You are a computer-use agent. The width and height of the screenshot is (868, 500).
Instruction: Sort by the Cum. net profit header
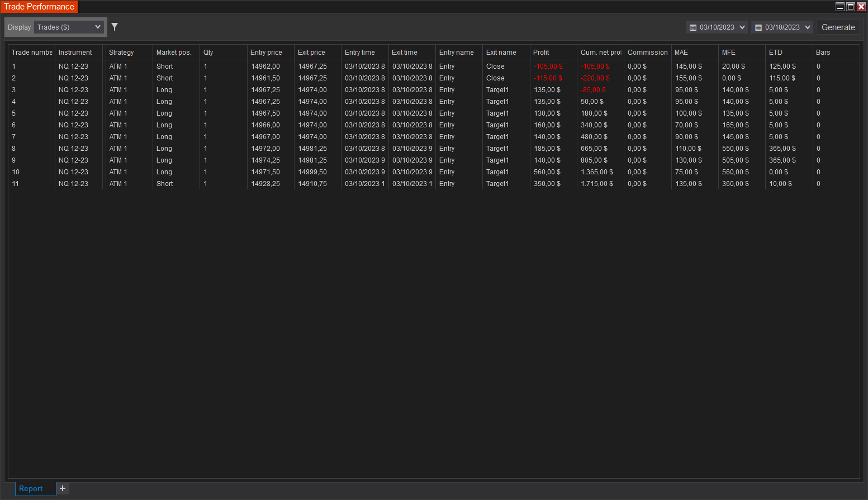tap(601, 53)
